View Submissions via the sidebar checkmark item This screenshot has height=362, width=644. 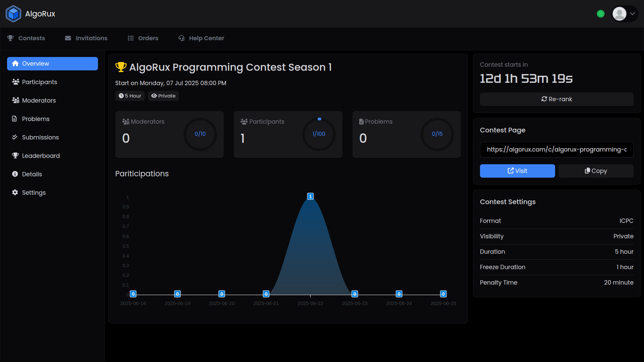point(40,137)
